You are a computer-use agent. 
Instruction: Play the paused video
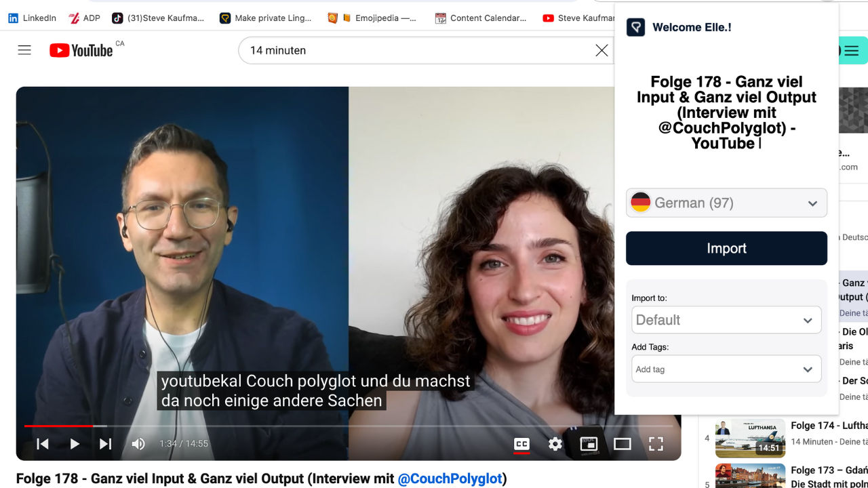tap(75, 444)
